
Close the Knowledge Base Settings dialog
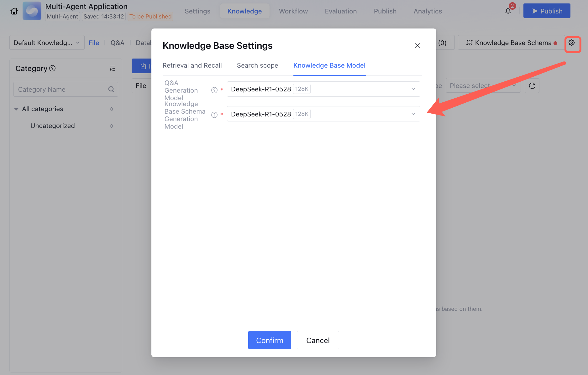coord(417,46)
